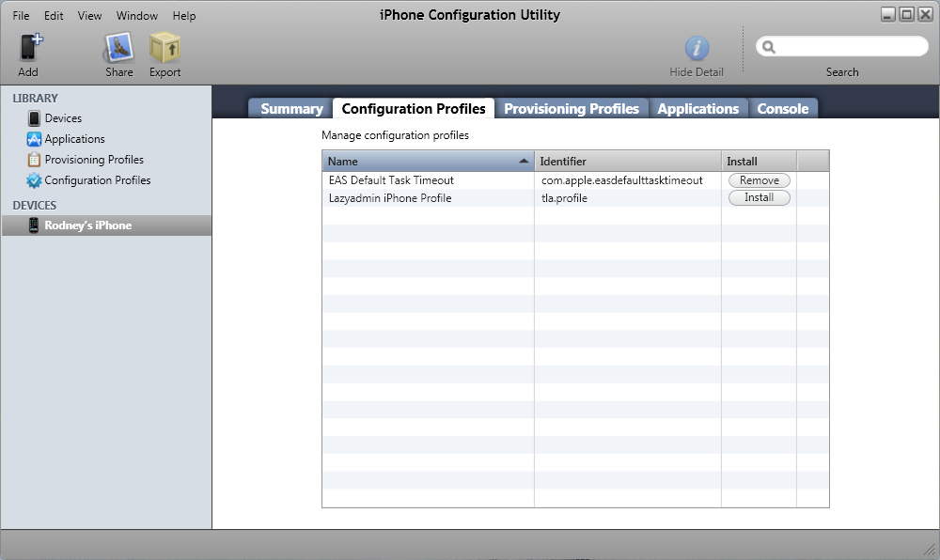The height and width of the screenshot is (560, 940).
Task: Toggle the Hide Detail info icon
Action: coord(696,49)
